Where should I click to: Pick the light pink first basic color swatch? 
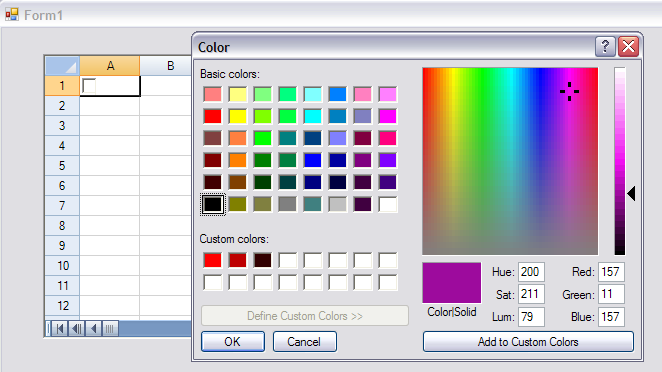pyautogui.click(x=213, y=94)
